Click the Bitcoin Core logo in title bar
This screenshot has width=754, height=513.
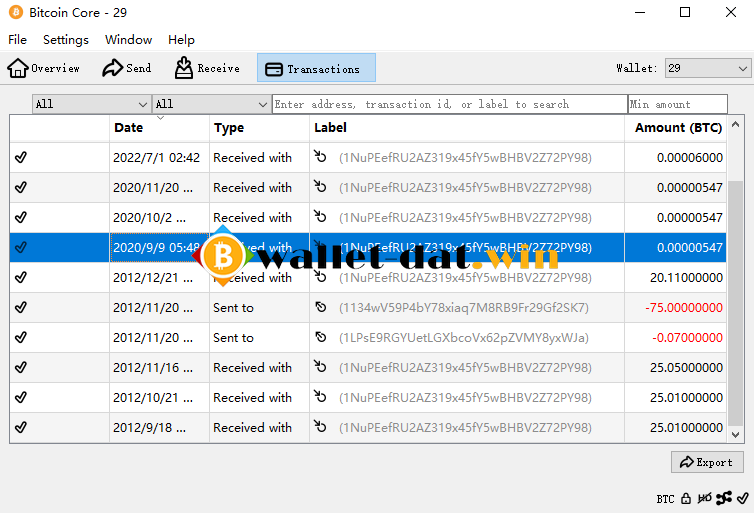tap(15, 12)
